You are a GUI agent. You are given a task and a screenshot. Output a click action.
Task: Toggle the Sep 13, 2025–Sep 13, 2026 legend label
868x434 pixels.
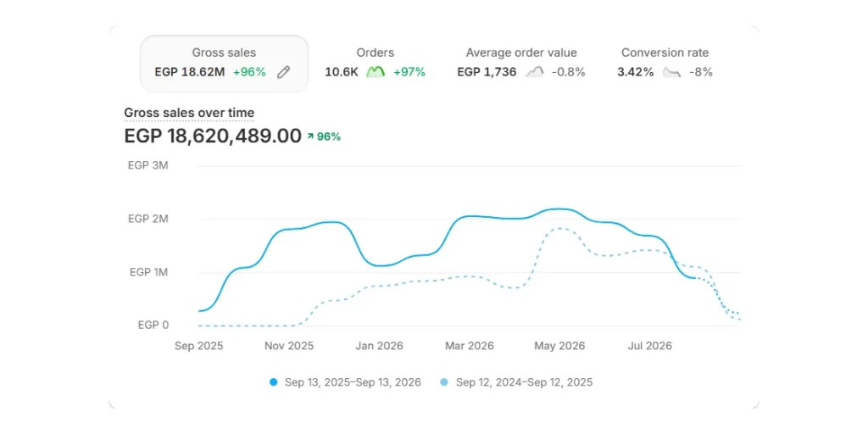click(353, 382)
